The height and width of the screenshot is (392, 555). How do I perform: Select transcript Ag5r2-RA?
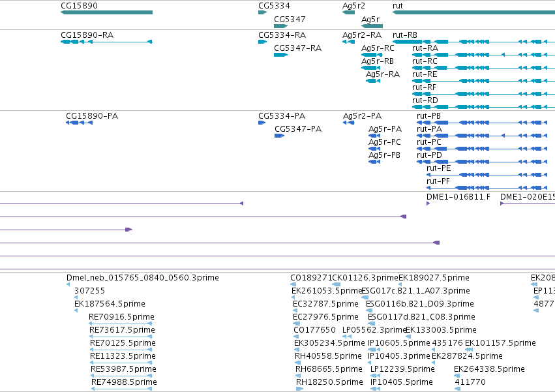coord(362,35)
